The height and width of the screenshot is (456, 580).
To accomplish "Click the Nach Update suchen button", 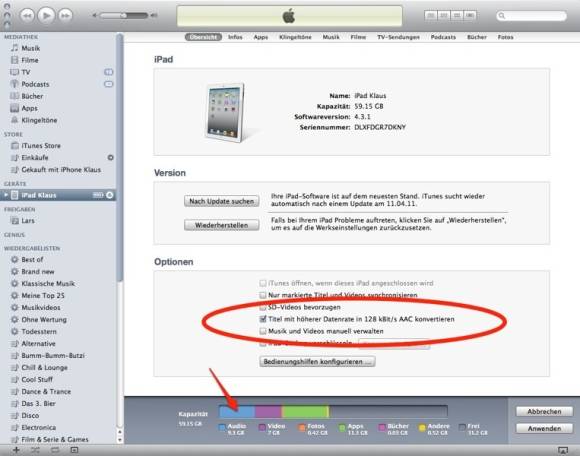I will tap(222, 201).
